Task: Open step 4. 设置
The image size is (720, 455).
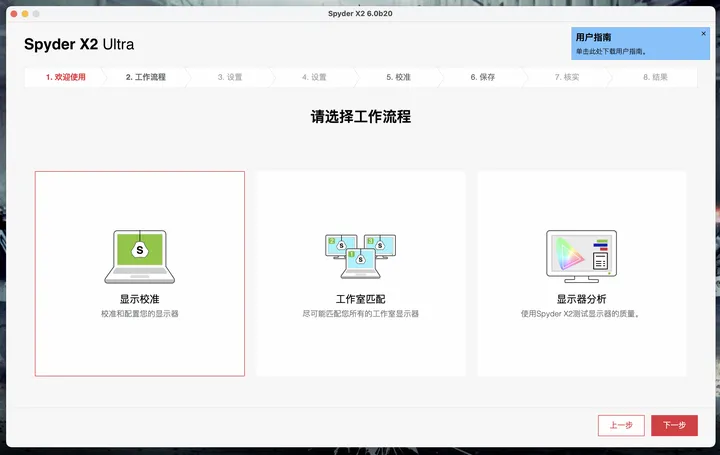Action: (314, 77)
